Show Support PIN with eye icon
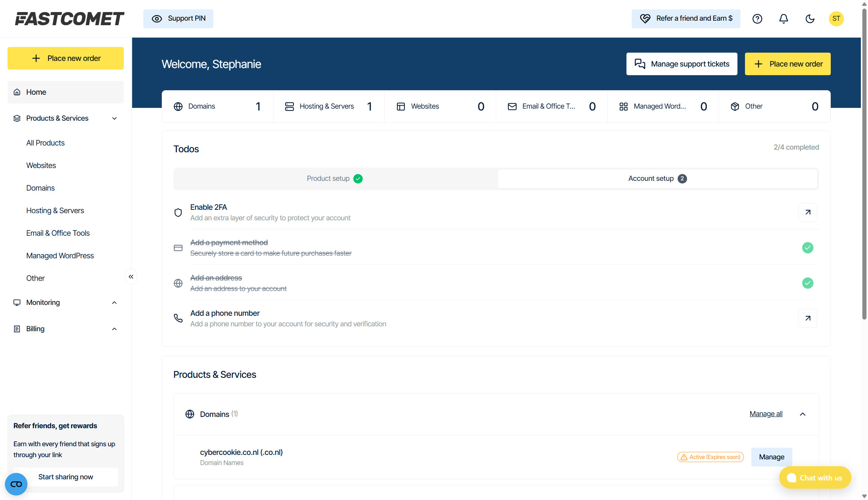Viewport: 868px width, 500px height. tap(178, 19)
